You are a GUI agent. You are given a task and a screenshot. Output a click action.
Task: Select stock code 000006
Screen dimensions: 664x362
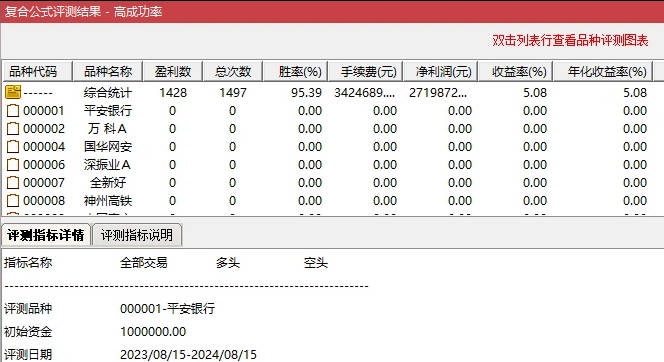tap(44, 164)
